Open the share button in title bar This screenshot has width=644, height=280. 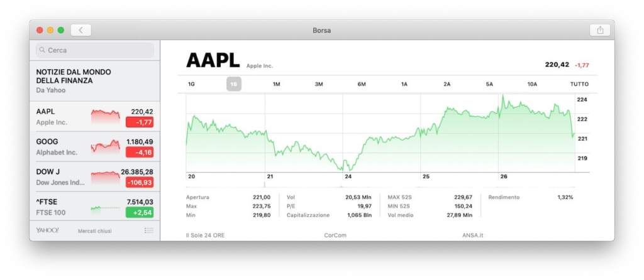[600, 30]
